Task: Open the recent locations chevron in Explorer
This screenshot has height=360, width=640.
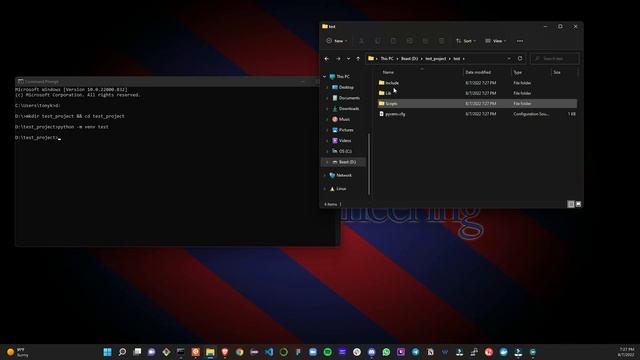Action: (x=348, y=59)
